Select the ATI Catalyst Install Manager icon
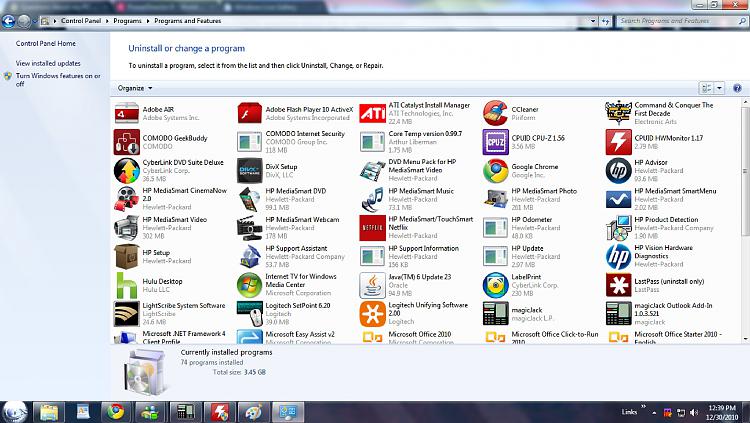The image size is (750, 423). point(373,113)
